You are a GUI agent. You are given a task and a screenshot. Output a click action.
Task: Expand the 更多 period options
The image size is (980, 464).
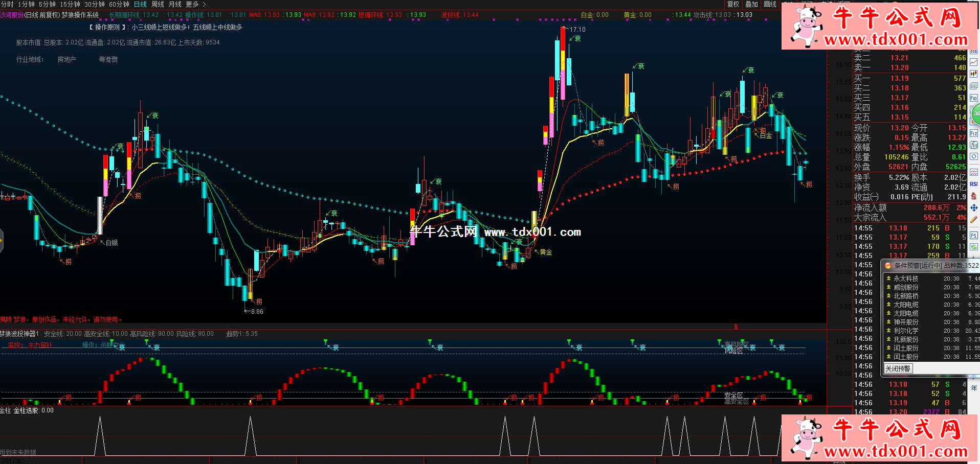[196, 4]
